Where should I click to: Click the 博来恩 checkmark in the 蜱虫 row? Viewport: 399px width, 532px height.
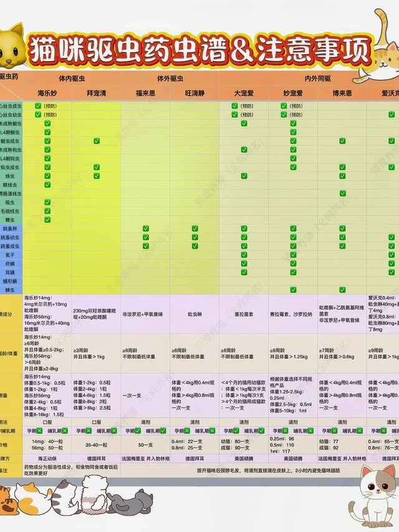pyautogui.click(x=342, y=290)
